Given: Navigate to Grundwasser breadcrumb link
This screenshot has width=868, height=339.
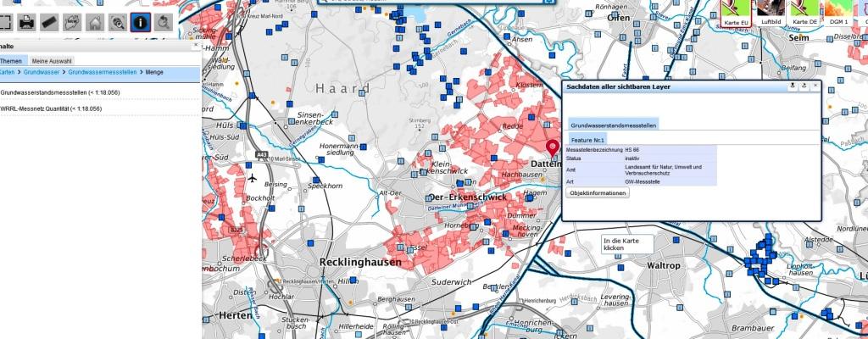Looking at the screenshot, I should coord(41,73).
